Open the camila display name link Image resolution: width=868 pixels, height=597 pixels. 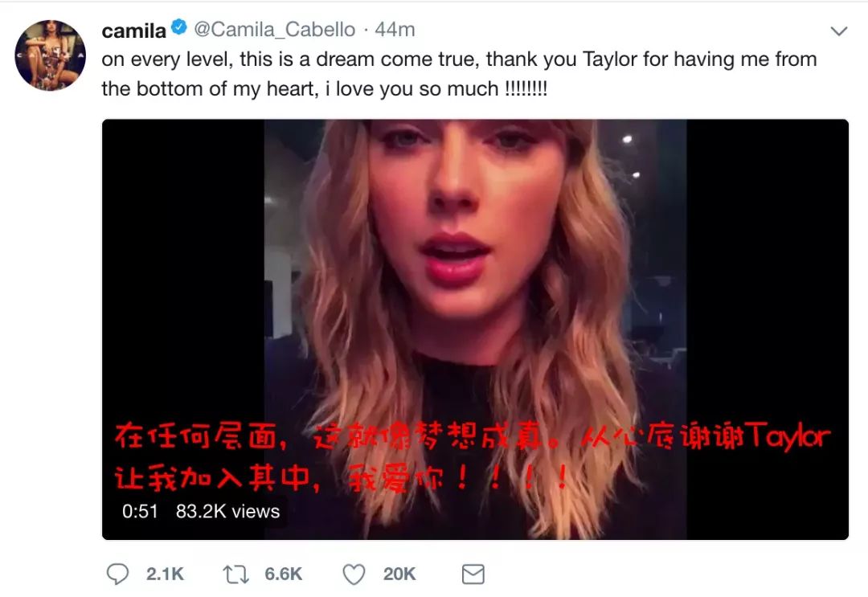[134, 31]
